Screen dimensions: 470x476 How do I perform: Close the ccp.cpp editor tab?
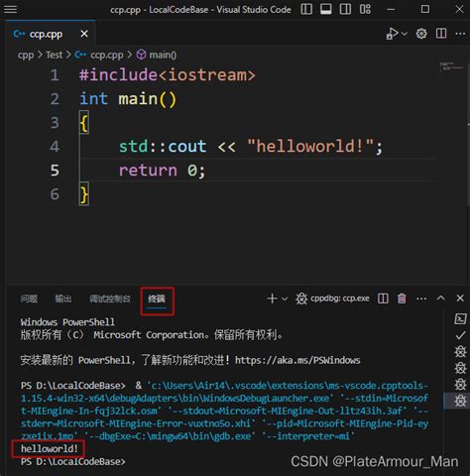(x=84, y=34)
